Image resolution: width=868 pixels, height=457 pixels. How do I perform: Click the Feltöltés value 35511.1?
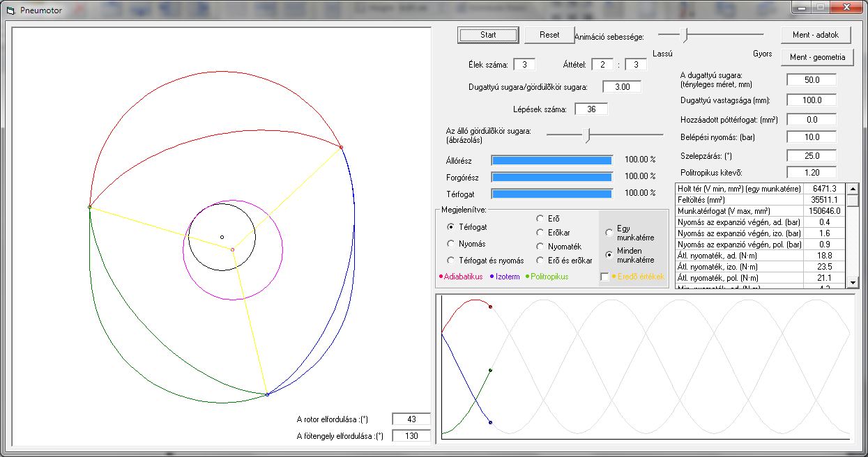coord(823,200)
